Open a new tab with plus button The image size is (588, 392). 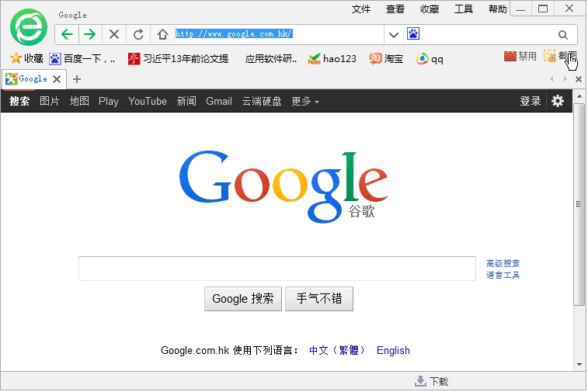click(77, 79)
